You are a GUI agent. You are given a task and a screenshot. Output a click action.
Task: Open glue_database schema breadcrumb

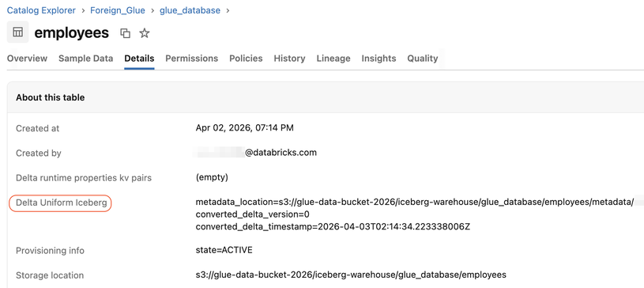point(190,10)
